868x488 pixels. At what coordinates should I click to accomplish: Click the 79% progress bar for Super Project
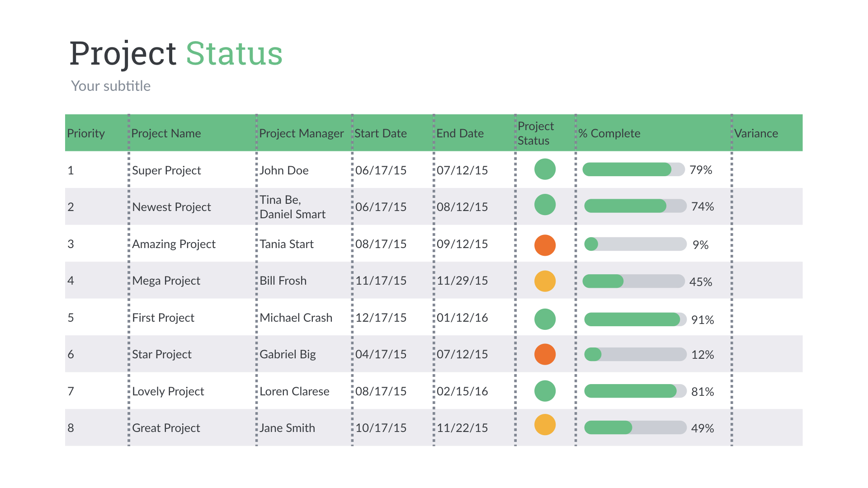point(633,169)
